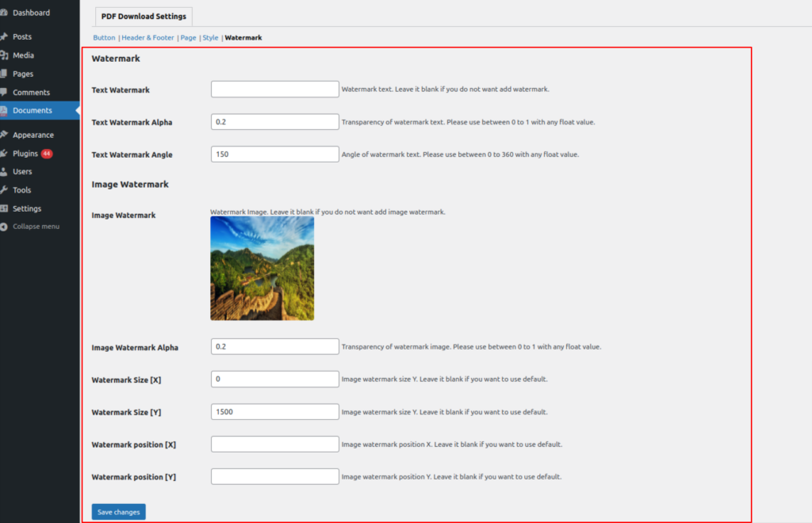This screenshot has width=812, height=523.
Task: Open the Plugins page
Action: click(26, 153)
